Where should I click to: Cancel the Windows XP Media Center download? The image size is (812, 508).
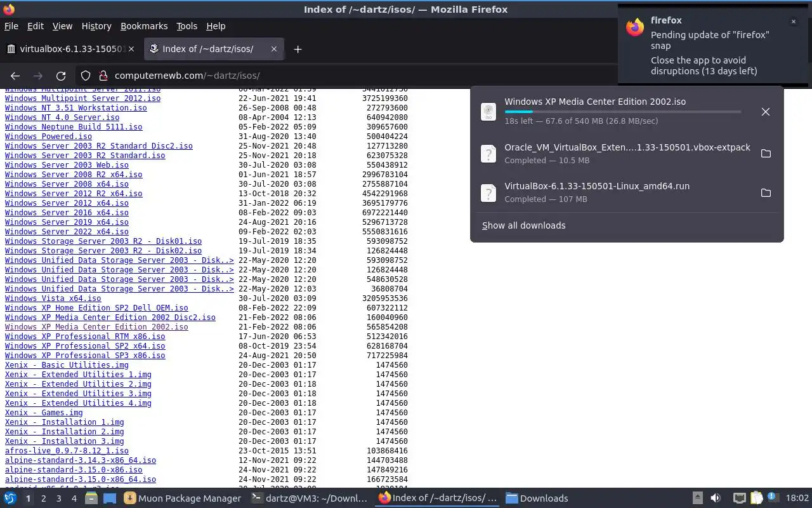tap(766, 112)
